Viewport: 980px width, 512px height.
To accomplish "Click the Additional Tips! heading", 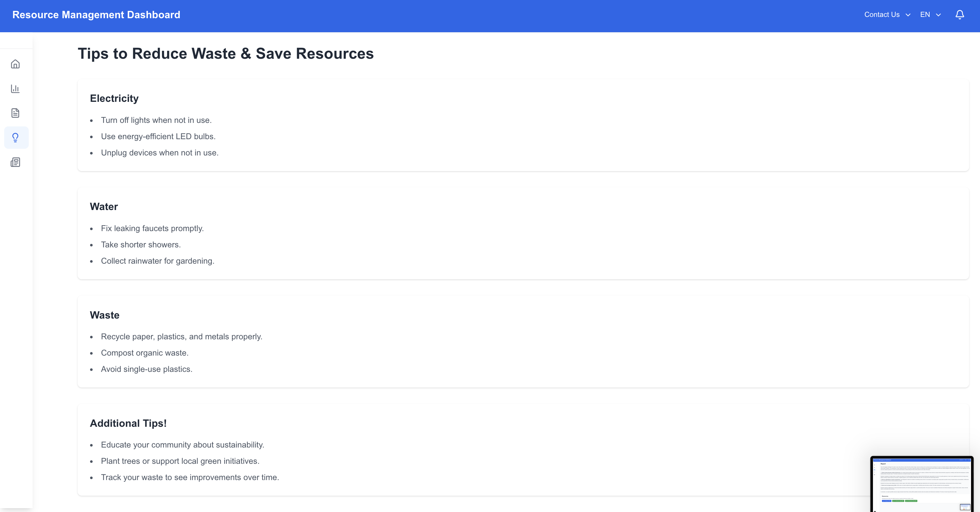I will click(128, 424).
